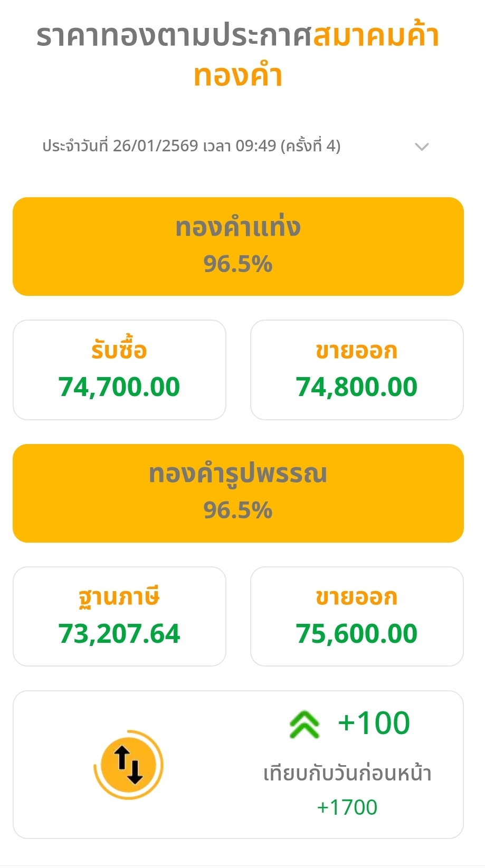
Task: Click the 74,700.00 buy price
Action: 119,387
